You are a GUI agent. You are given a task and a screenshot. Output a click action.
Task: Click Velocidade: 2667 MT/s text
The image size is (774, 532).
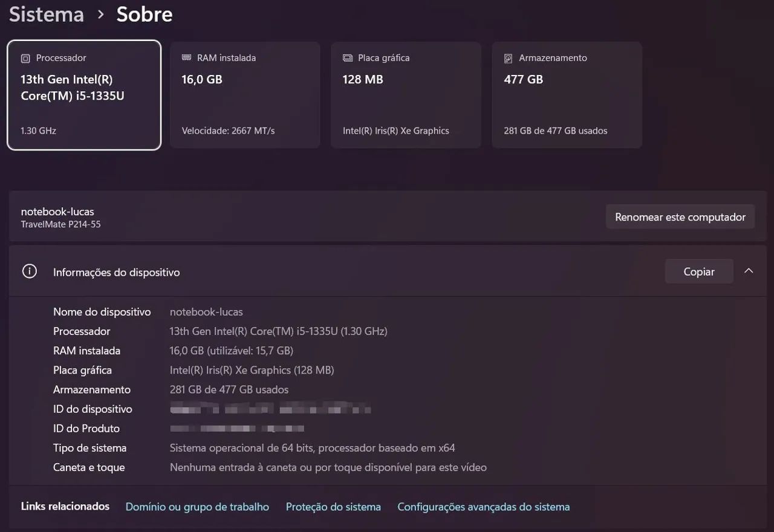[228, 131]
